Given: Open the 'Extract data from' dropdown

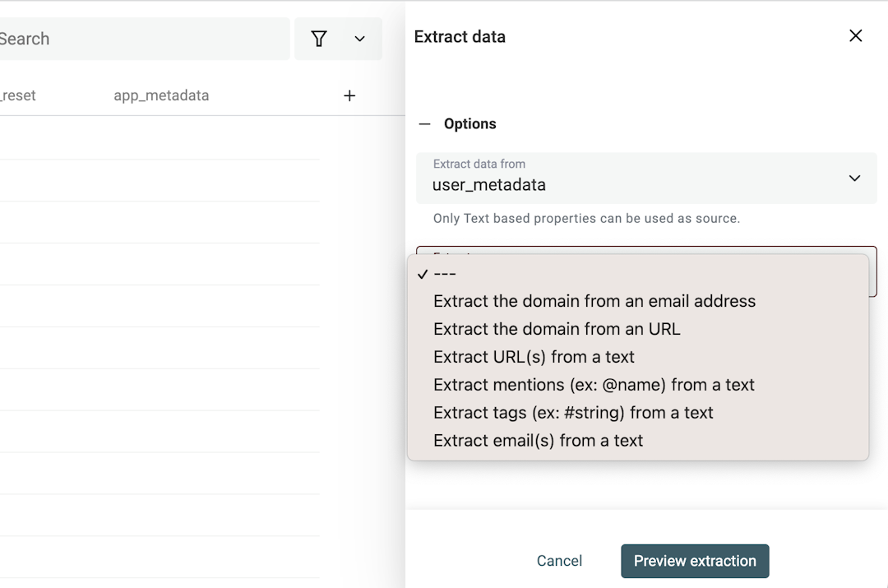Looking at the screenshot, I should click(x=647, y=178).
